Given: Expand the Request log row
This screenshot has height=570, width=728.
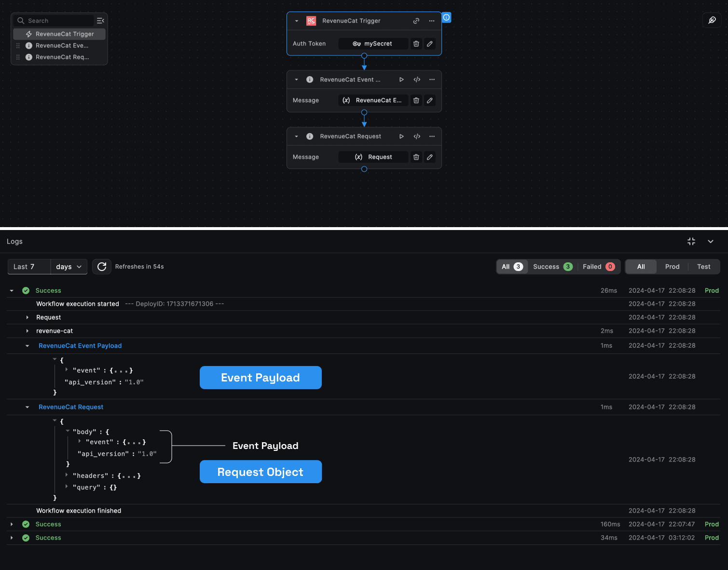Looking at the screenshot, I should coord(27,318).
